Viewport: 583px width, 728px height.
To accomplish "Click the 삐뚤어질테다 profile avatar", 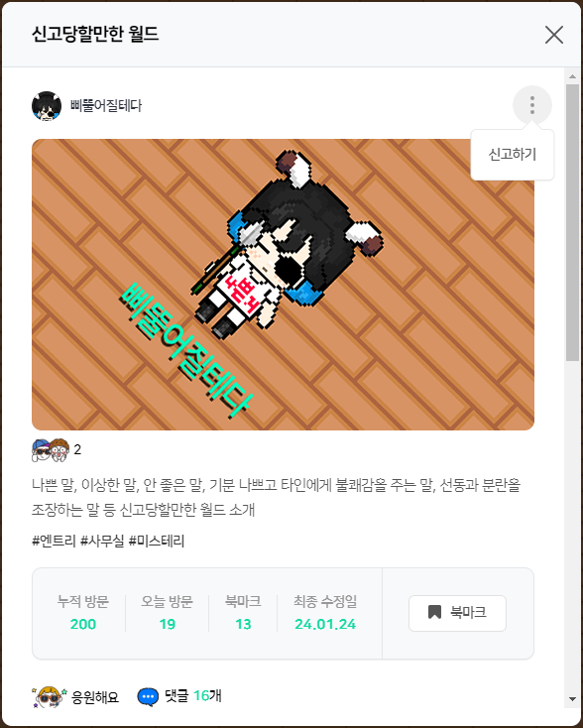I will 47,106.
